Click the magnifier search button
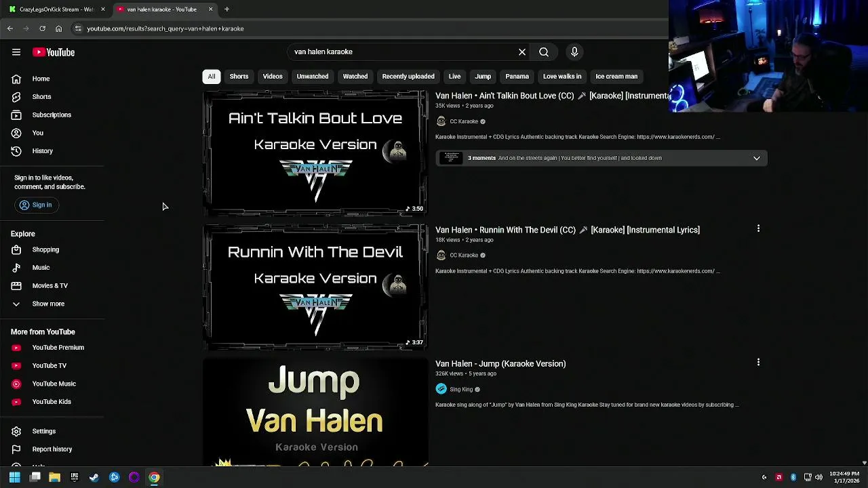 pyautogui.click(x=544, y=52)
